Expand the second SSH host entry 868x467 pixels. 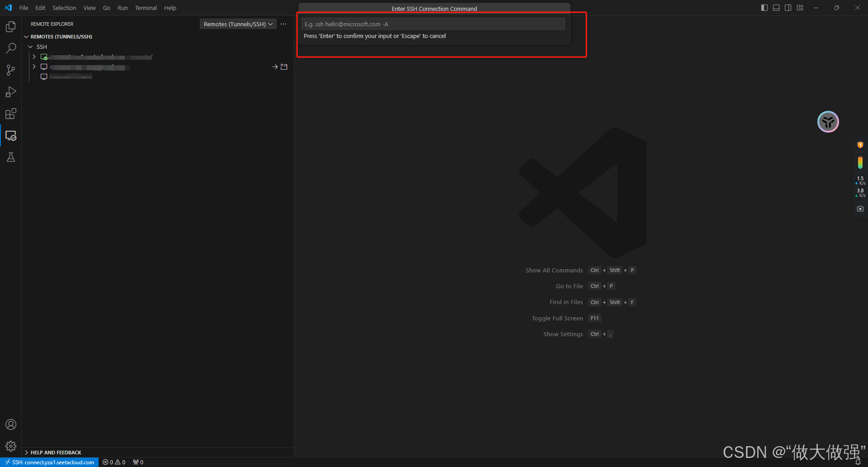coord(34,67)
